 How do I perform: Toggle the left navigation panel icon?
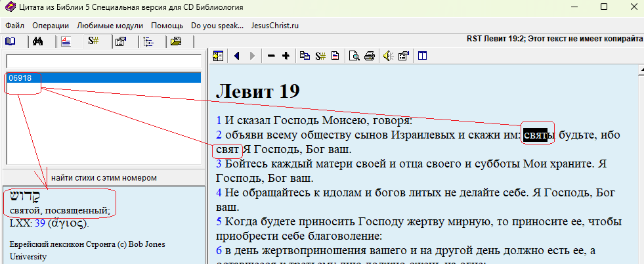pyautogui.click(x=218, y=56)
